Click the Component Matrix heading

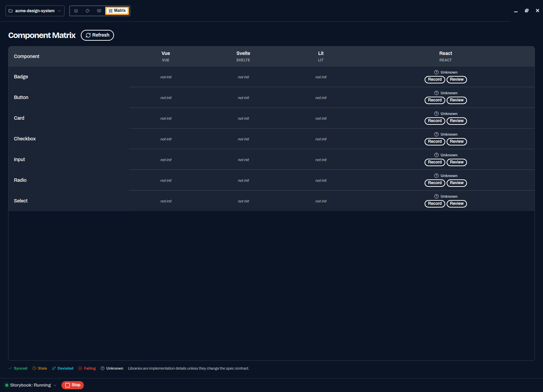click(42, 35)
